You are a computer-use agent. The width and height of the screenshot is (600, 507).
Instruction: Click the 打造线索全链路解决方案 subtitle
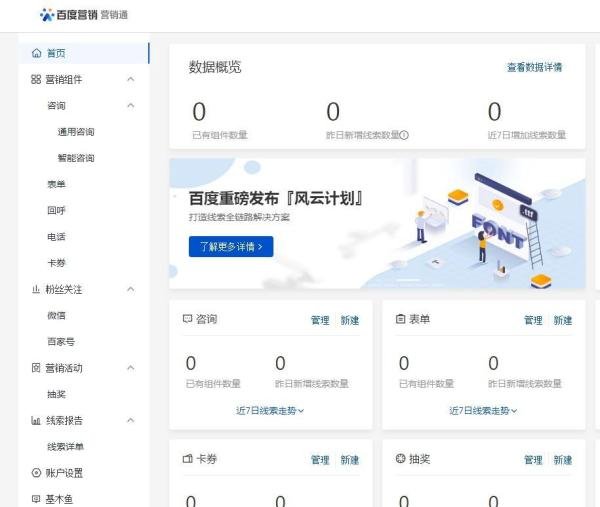click(239, 217)
